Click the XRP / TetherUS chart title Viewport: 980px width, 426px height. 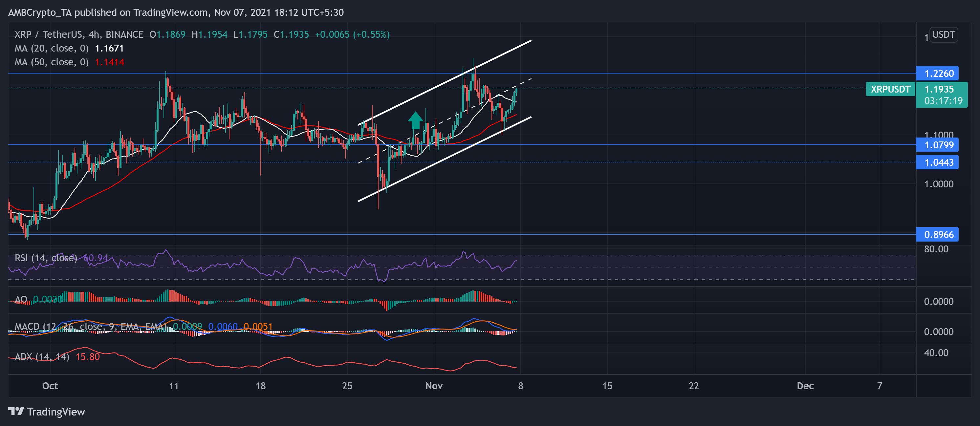[x=79, y=34]
